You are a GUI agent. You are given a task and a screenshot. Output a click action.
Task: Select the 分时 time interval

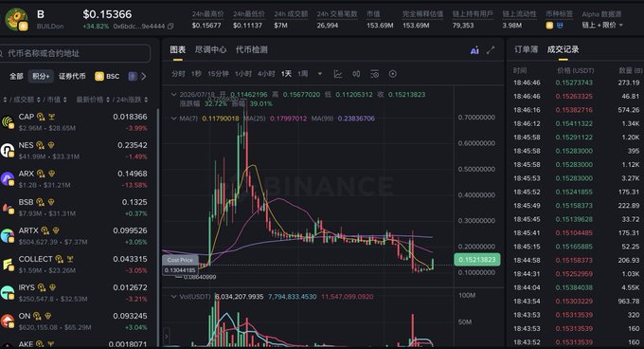pos(178,74)
